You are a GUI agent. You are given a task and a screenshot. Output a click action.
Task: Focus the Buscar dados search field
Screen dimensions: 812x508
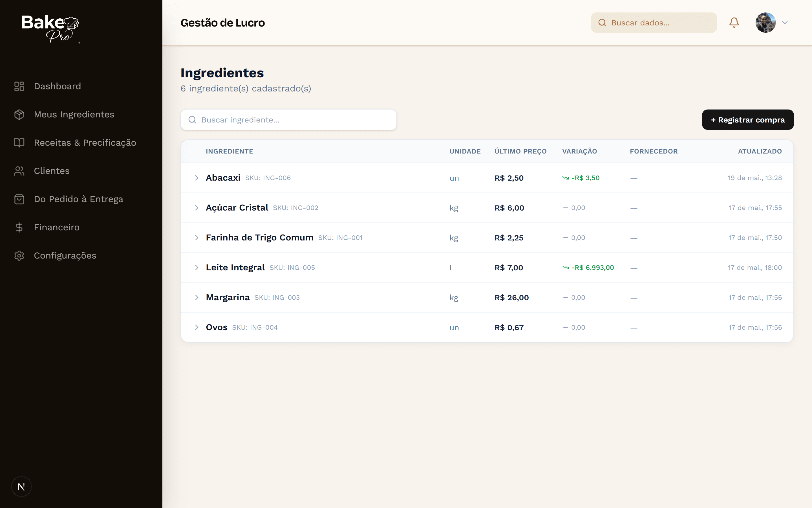point(654,23)
